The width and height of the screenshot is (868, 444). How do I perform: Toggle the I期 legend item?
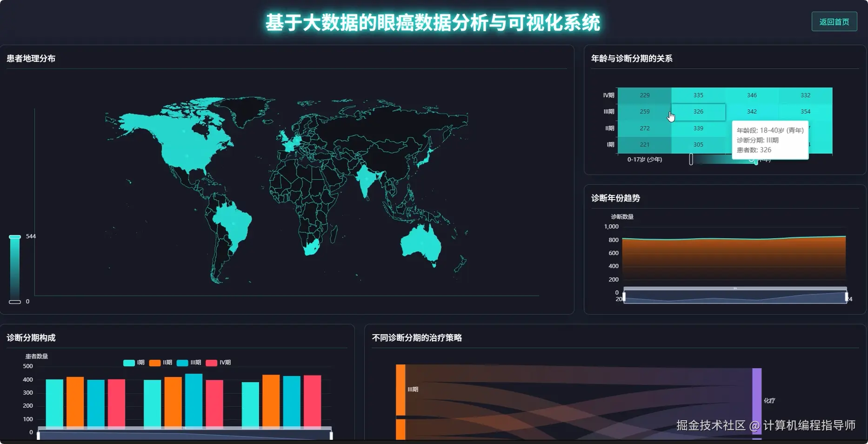pos(134,363)
